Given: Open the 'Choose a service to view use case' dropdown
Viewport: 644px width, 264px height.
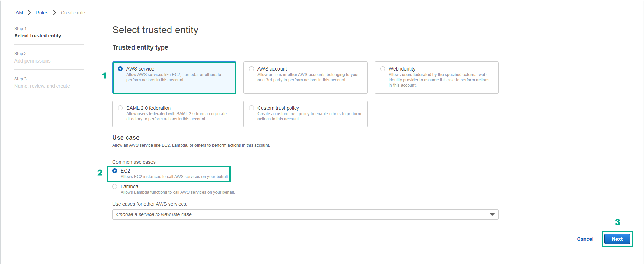Looking at the screenshot, I should pos(305,214).
